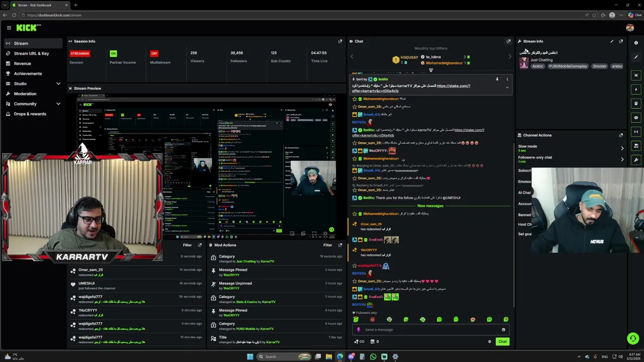Open the chat shop icon showing 0
Image resolution: width=644 pixels, height=362 pixels.
[375, 342]
